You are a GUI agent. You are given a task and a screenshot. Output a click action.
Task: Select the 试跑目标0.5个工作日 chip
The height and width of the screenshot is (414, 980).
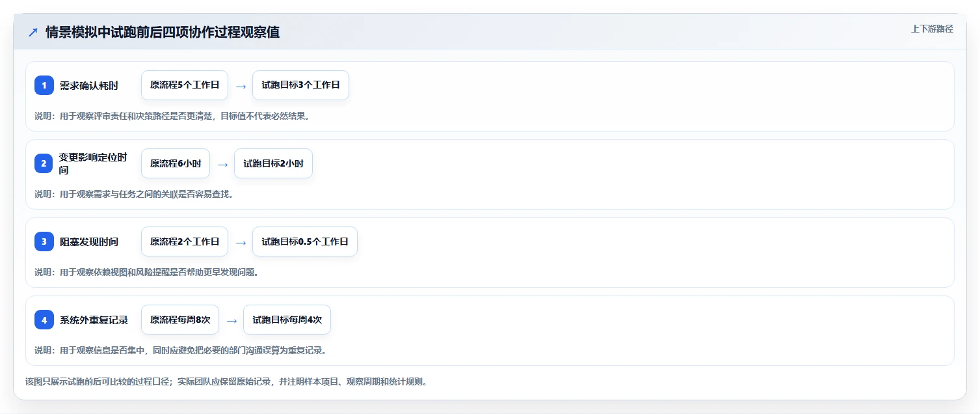pyautogui.click(x=305, y=241)
